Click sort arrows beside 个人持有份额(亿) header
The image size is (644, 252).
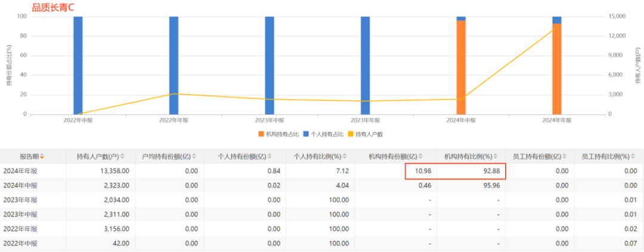click(x=269, y=156)
